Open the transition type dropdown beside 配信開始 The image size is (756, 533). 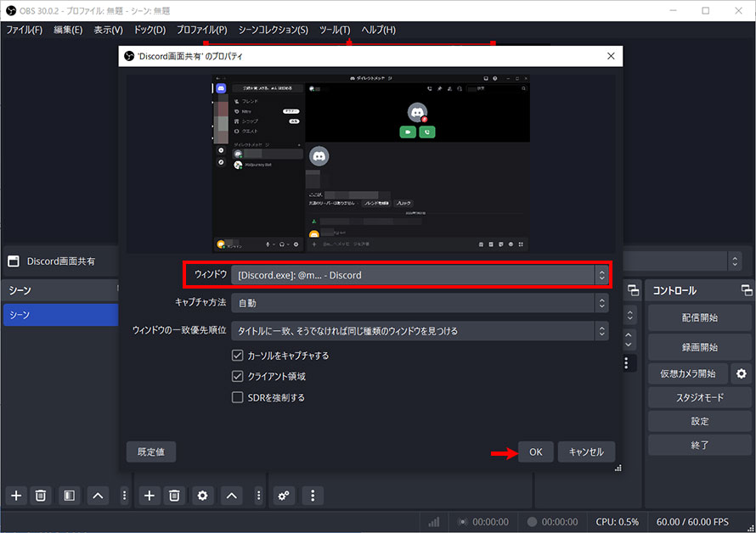coord(630,316)
